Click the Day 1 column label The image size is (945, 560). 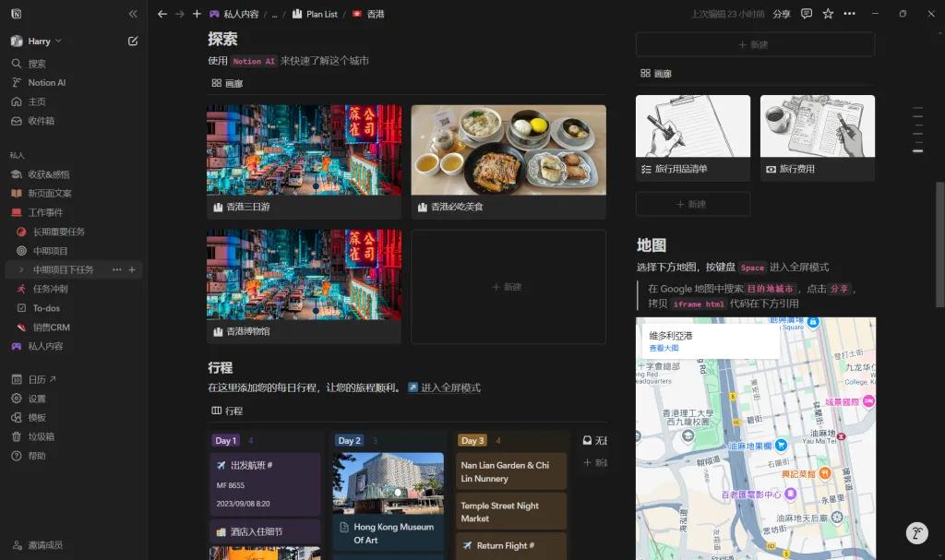point(225,440)
